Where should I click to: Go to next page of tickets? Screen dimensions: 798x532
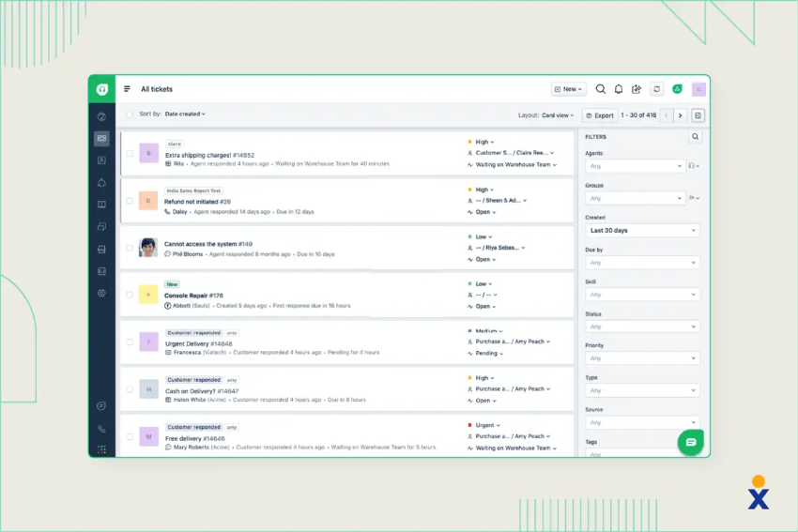click(681, 115)
